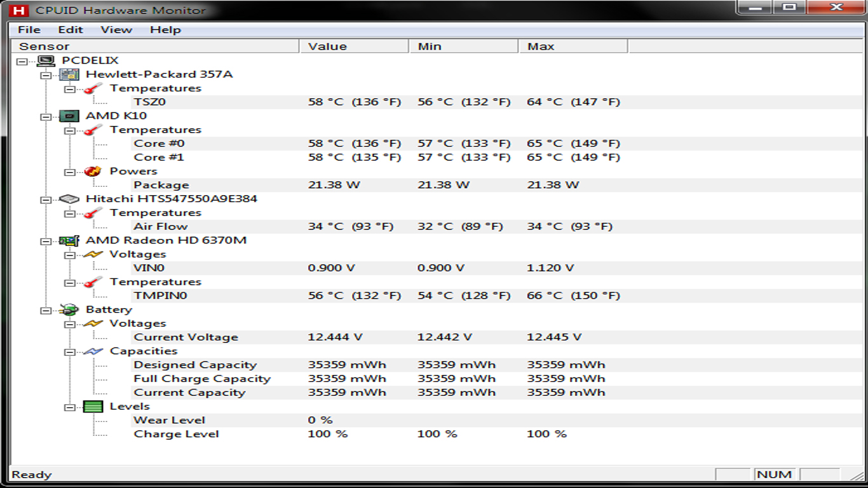The image size is (868, 488).
Task: Open the File menu
Action: point(29,30)
